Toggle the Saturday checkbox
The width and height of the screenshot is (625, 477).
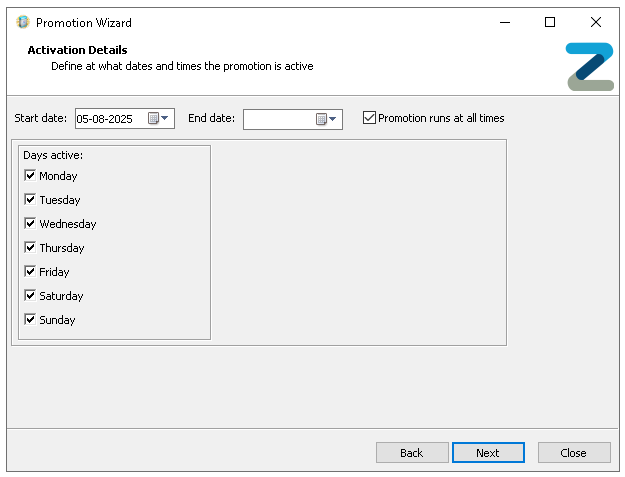(30, 296)
